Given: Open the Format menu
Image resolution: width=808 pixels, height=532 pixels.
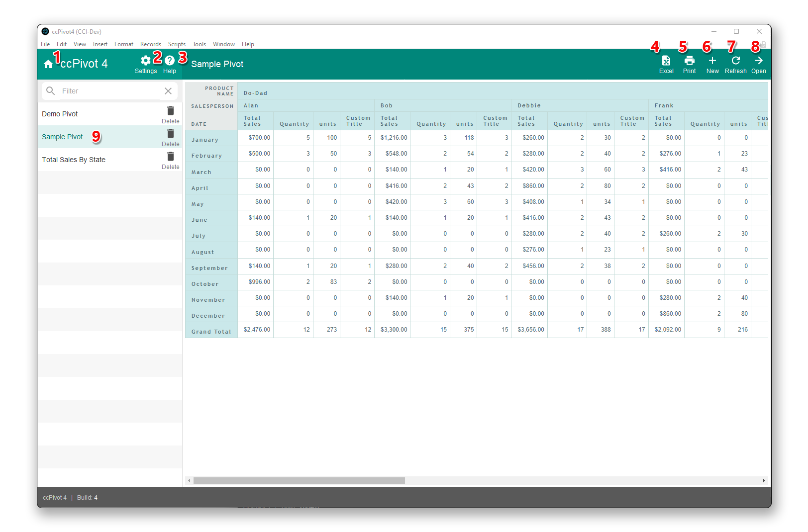Looking at the screenshot, I should (x=124, y=44).
